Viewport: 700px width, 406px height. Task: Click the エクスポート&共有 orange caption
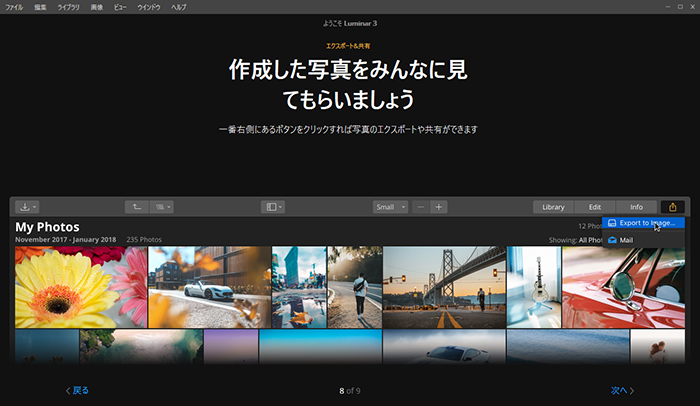coord(348,46)
